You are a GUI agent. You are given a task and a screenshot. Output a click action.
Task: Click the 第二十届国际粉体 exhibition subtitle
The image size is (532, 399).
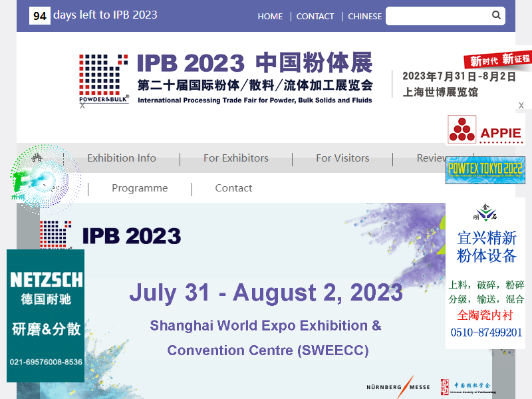click(255, 85)
